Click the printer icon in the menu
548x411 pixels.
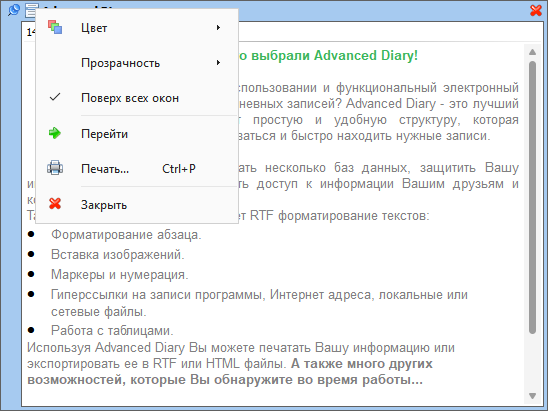(55, 167)
